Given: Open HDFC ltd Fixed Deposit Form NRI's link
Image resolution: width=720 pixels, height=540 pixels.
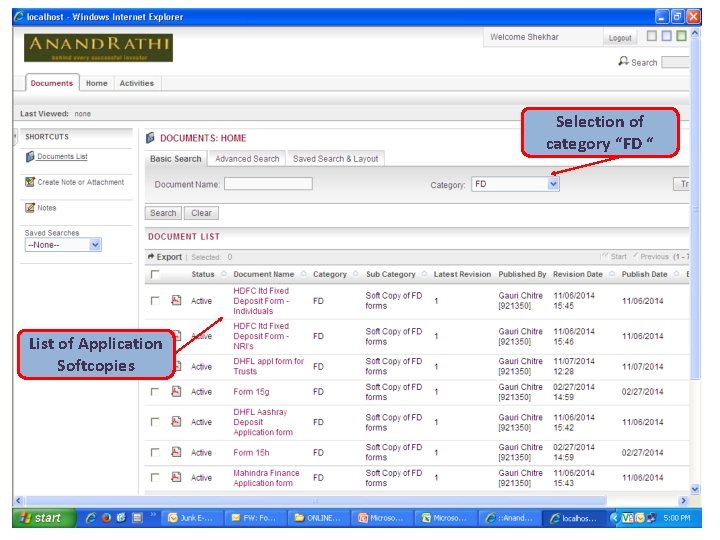Looking at the screenshot, I should click(261, 336).
